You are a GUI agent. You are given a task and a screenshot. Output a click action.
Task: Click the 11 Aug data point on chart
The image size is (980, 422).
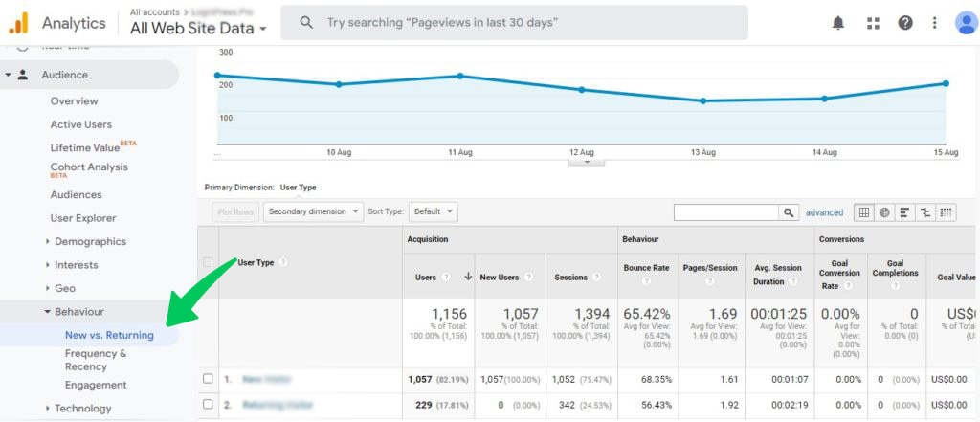(460, 76)
